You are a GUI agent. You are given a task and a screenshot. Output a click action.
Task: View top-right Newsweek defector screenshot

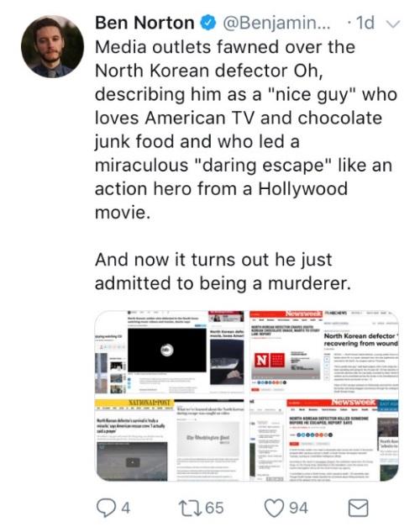click(324, 352)
